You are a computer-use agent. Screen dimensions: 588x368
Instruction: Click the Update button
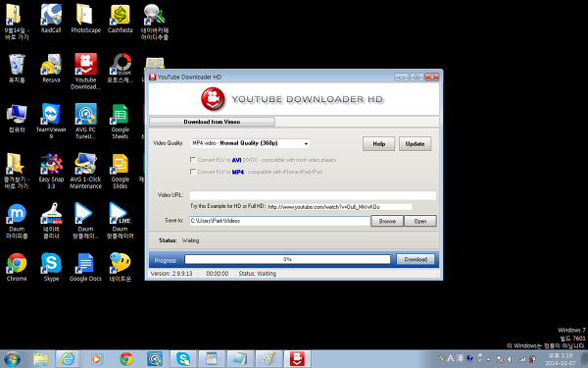point(415,144)
